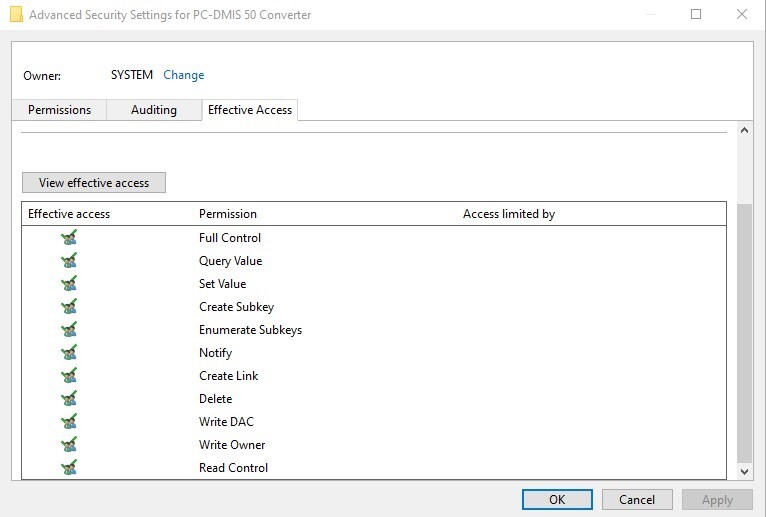
Task: Select the Notify permission text
Action: pos(215,353)
